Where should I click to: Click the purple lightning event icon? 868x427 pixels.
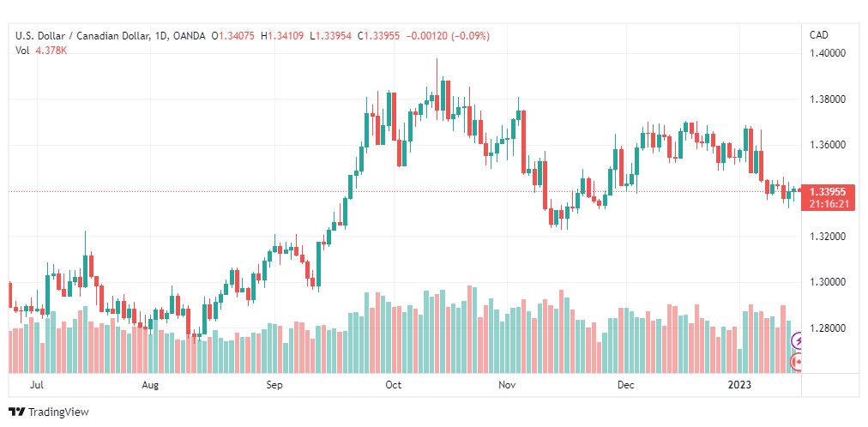797,340
